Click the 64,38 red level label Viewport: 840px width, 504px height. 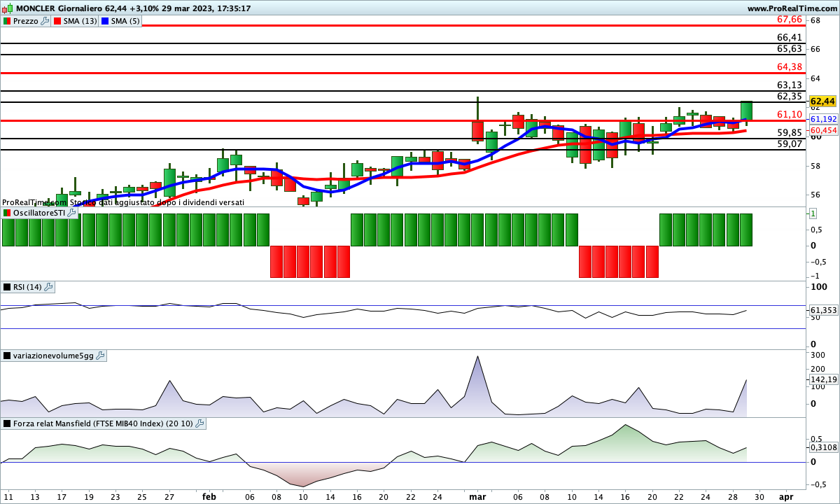pos(790,66)
